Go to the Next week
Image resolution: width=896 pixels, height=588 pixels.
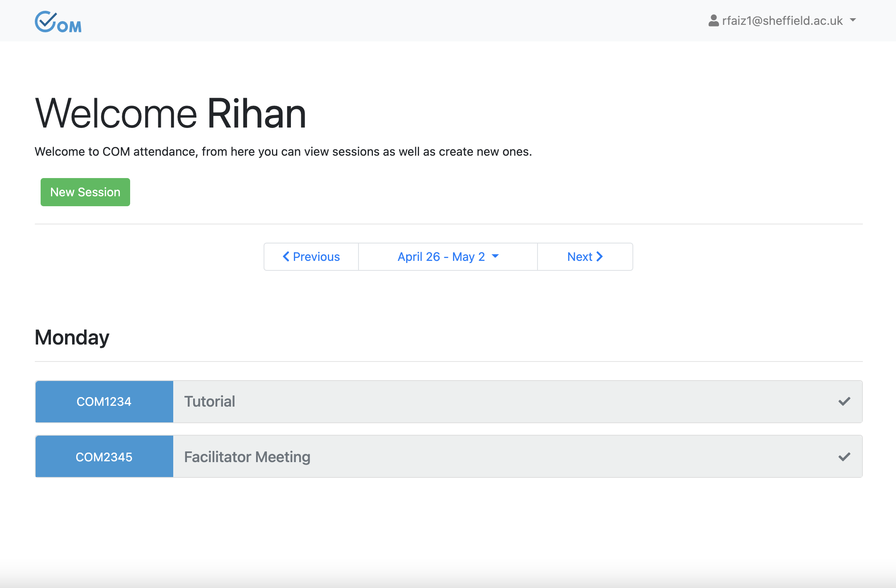pyautogui.click(x=585, y=257)
